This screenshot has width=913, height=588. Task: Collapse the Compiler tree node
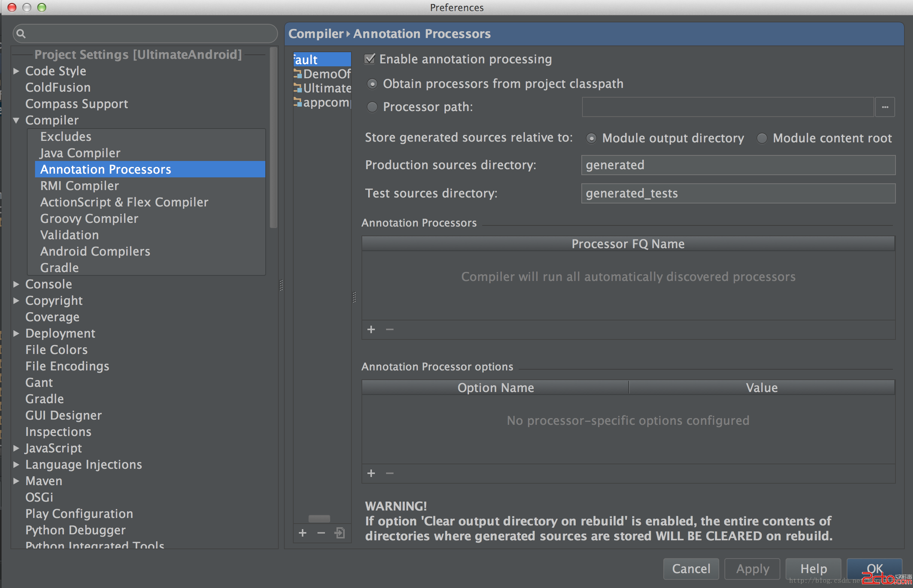[16, 120]
